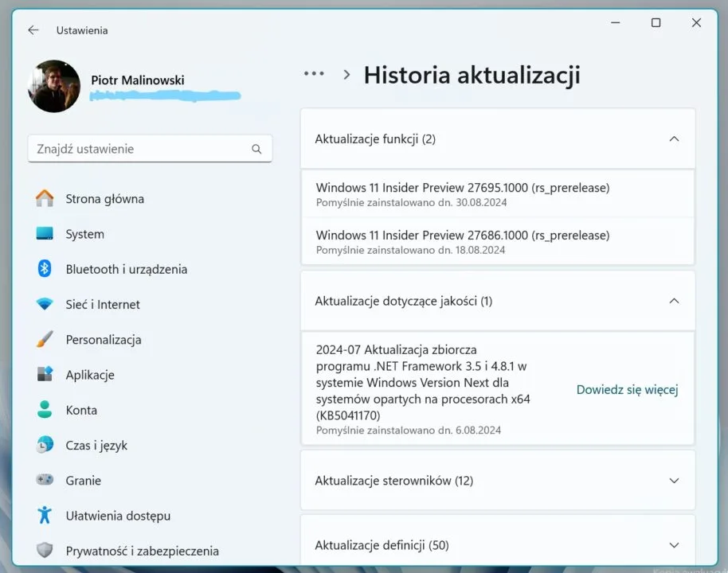Open Czas i język settings page
Viewport: 728px width, 573px height.
pyautogui.click(x=96, y=446)
